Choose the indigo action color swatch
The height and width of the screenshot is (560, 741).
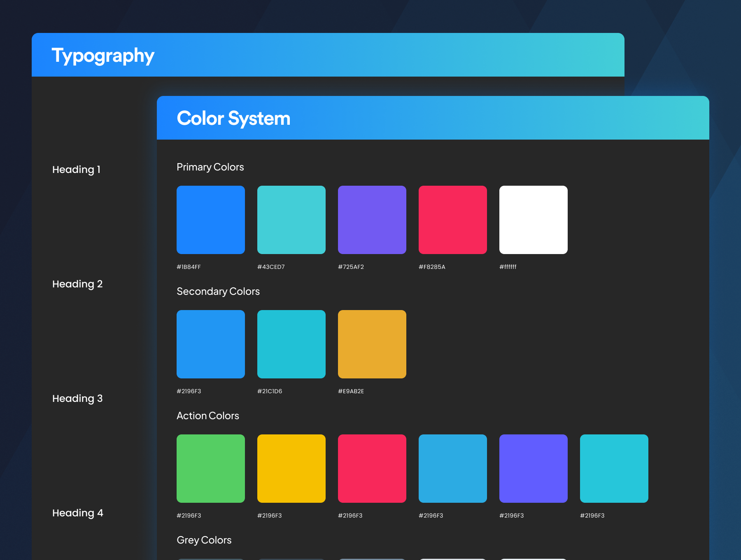(534, 469)
